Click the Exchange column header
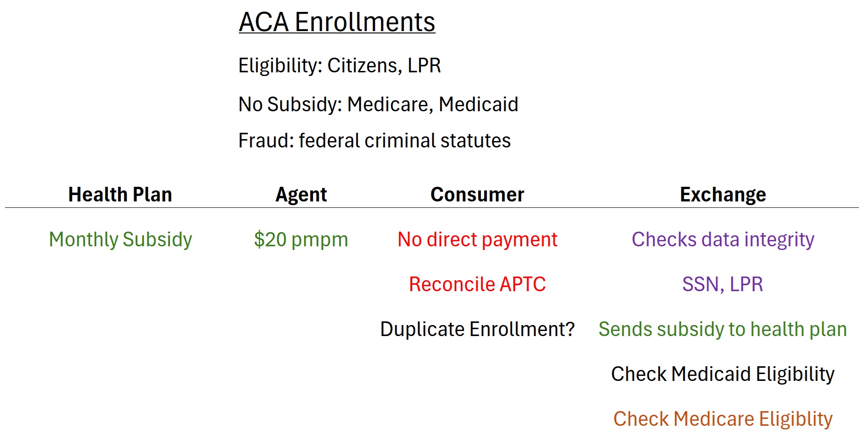Screen dimensions: 868x445 [x=723, y=195]
